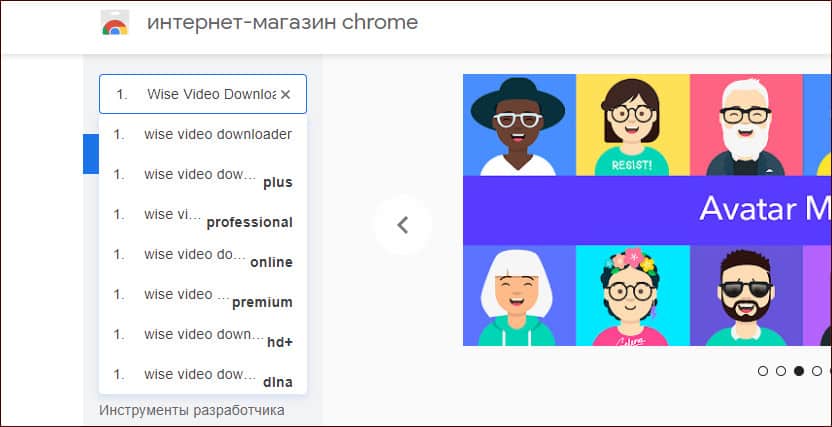Click the Wise Video Downloader search field

click(x=203, y=94)
